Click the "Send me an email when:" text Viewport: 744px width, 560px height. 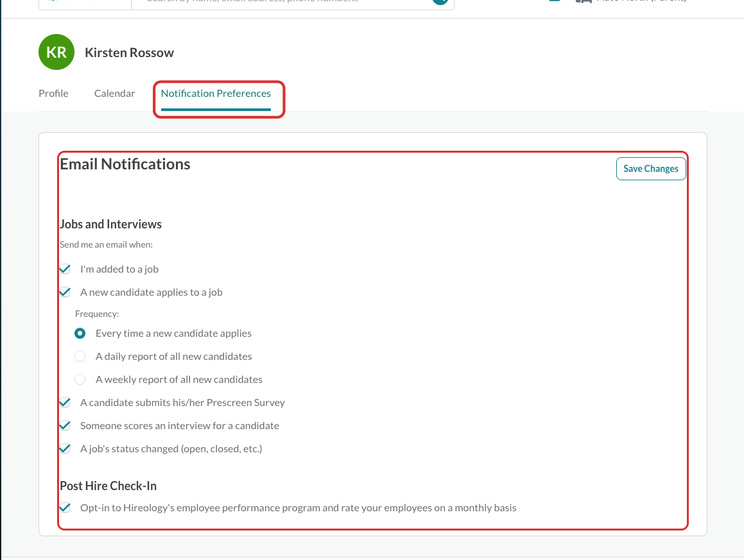tap(107, 244)
